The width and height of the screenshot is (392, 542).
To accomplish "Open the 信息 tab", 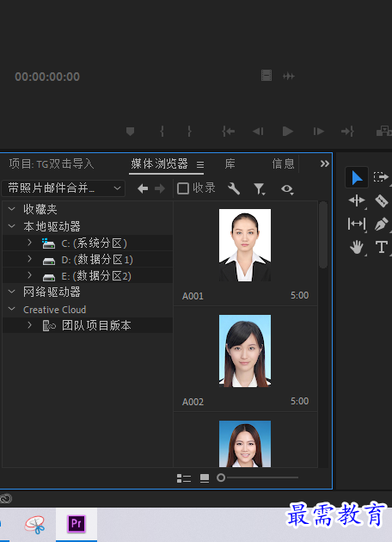I will (x=283, y=163).
